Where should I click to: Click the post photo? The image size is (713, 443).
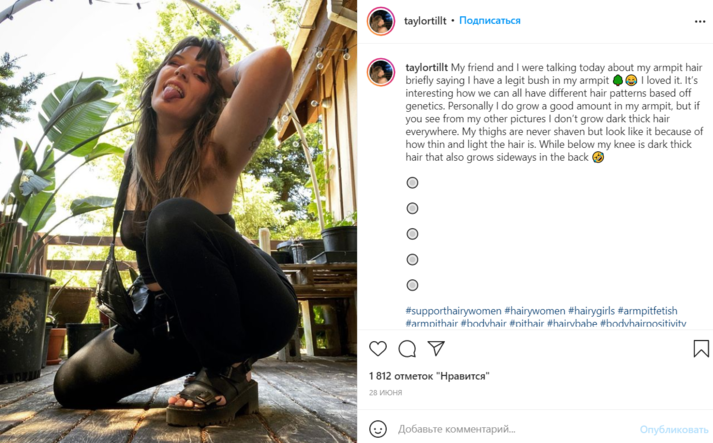pyautogui.click(x=178, y=221)
